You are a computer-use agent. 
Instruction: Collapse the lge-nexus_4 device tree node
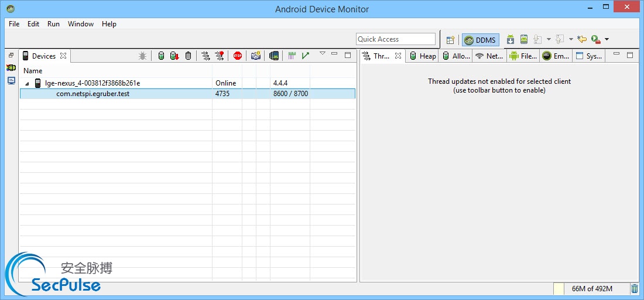pyautogui.click(x=27, y=83)
